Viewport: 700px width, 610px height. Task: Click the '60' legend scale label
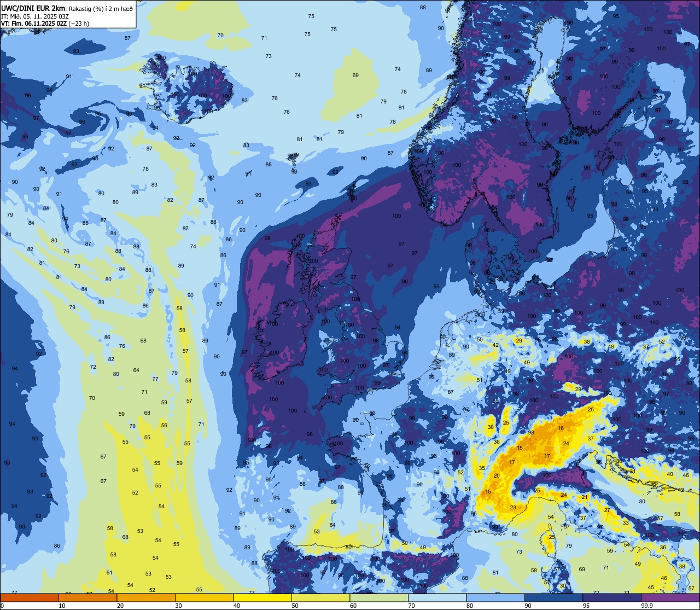353,606
